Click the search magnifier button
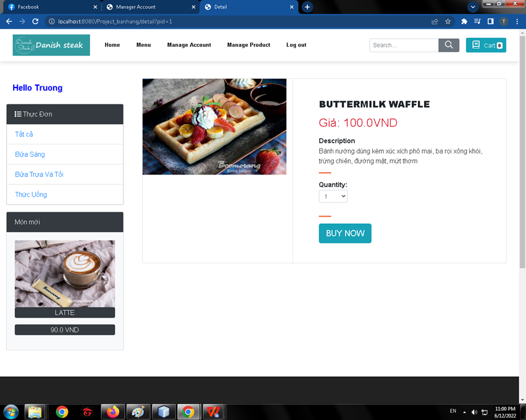526x420 pixels. (x=448, y=45)
